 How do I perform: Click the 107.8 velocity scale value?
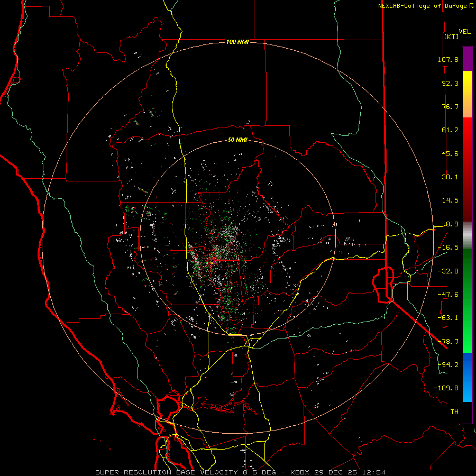[x=448, y=59]
